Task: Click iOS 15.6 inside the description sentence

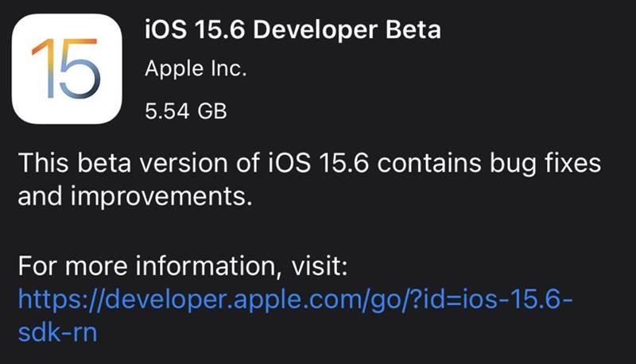Action: click(x=319, y=163)
